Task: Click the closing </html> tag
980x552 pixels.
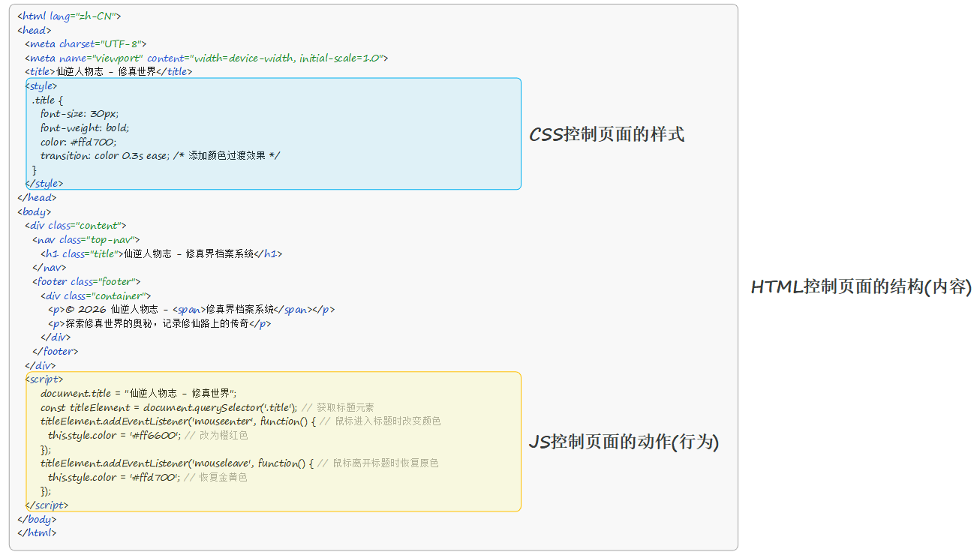Action: point(37,533)
